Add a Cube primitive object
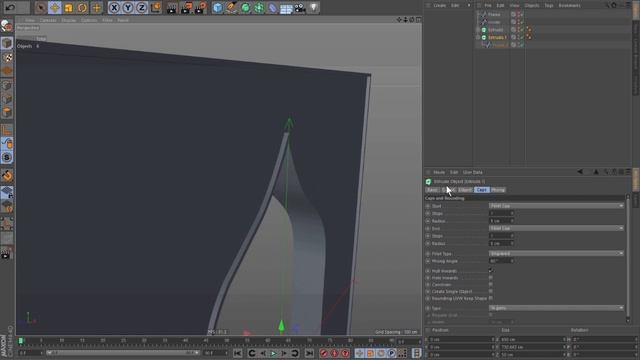This screenshot has width=640, height=360. tap(218, 7)
